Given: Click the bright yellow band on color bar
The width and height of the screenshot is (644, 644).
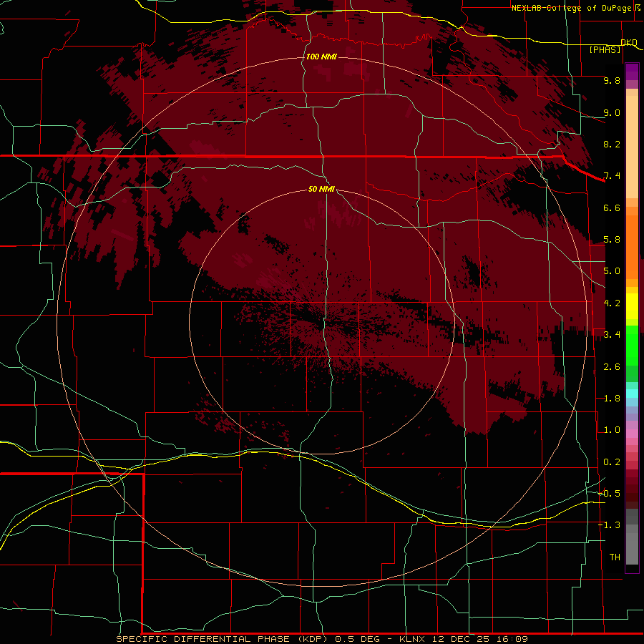Looking at the screenshot, I should tap(632, 306).
